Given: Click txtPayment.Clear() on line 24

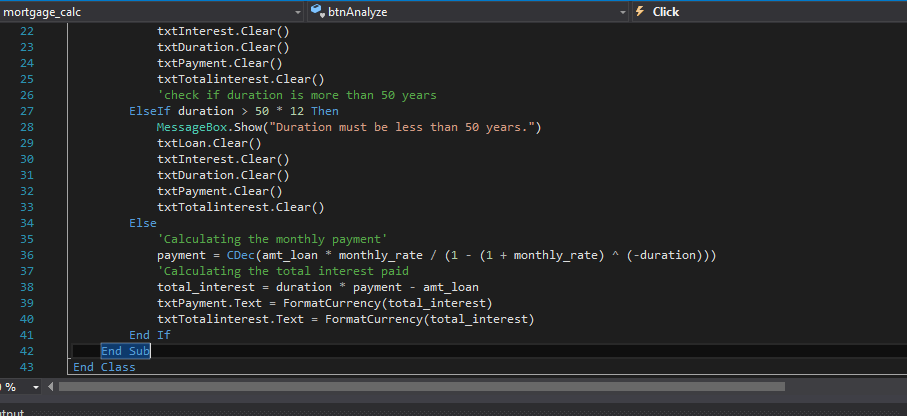Looking at the screenshot, I should click(220, 63).
